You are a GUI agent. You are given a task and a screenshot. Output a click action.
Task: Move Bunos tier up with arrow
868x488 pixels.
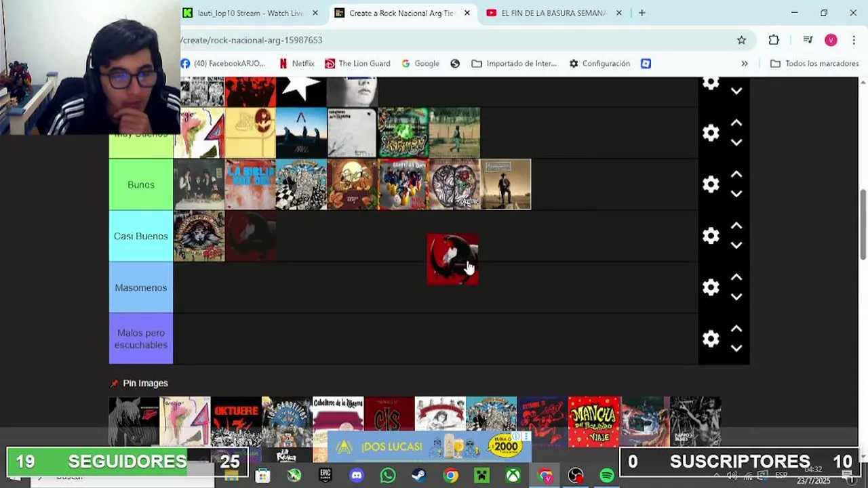pyautogui.click(x=736, y=175)
